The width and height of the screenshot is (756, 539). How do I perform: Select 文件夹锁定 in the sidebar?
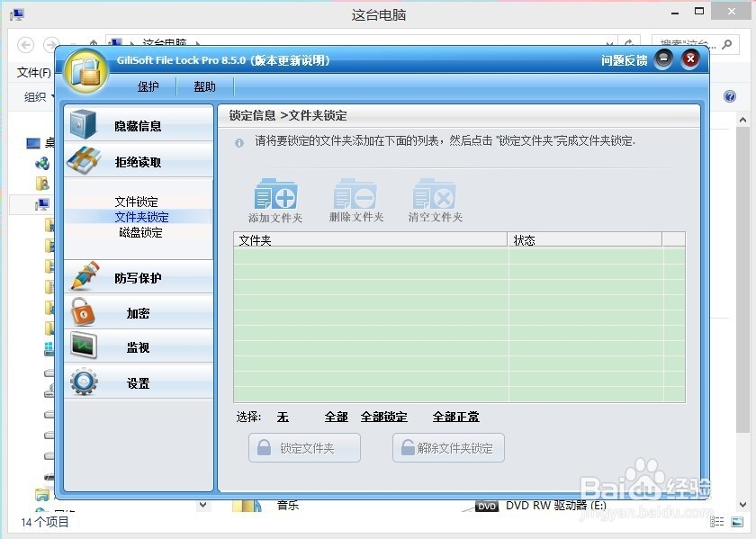point(141,217)
